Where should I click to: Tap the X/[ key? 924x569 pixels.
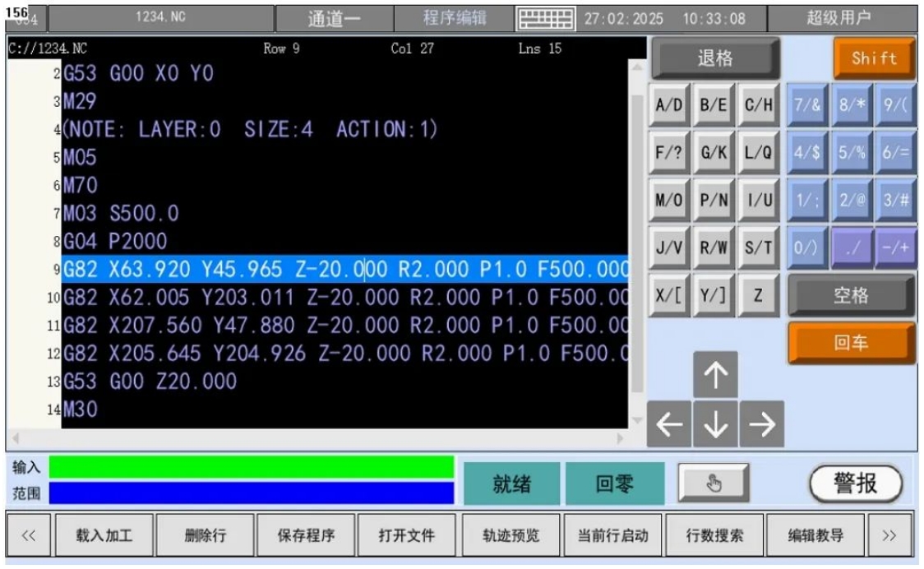[669, 295]
